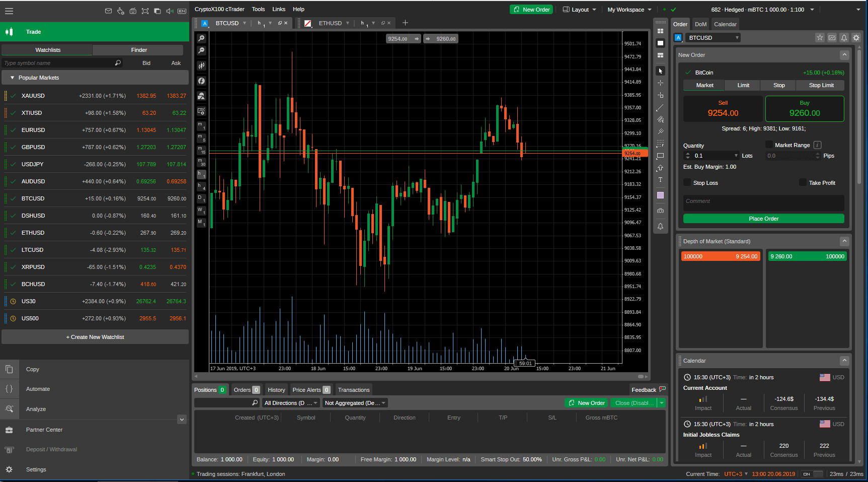Zoom in on the BTCUSD chart
The height and width of the screenshot is (482, 868).
click(201, 38)
